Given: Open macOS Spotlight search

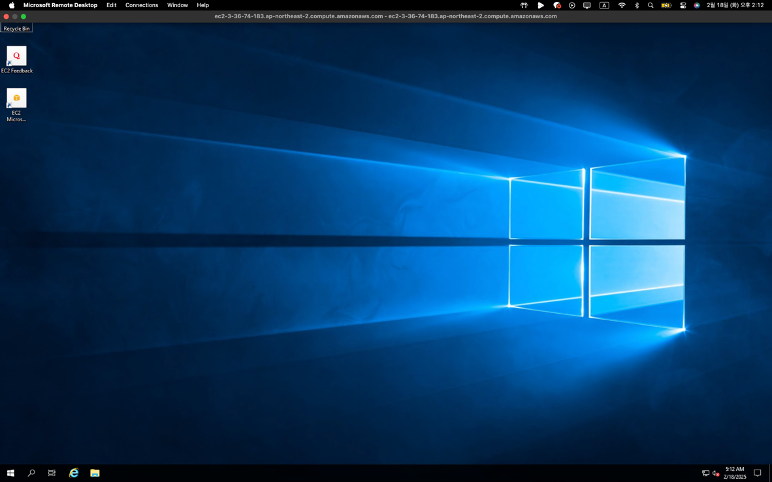Looking at the screenshot, I should point(651,5).
